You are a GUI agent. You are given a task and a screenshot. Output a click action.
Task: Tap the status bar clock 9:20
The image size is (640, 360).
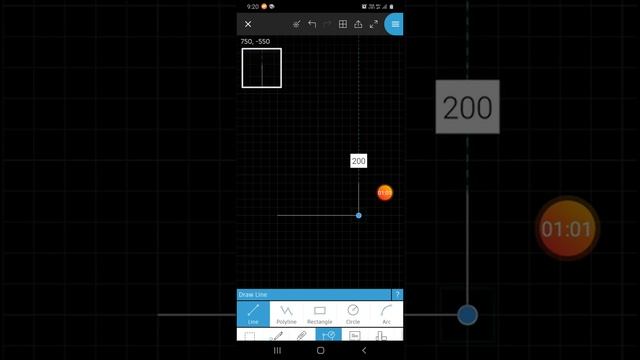tap(253, 7)
